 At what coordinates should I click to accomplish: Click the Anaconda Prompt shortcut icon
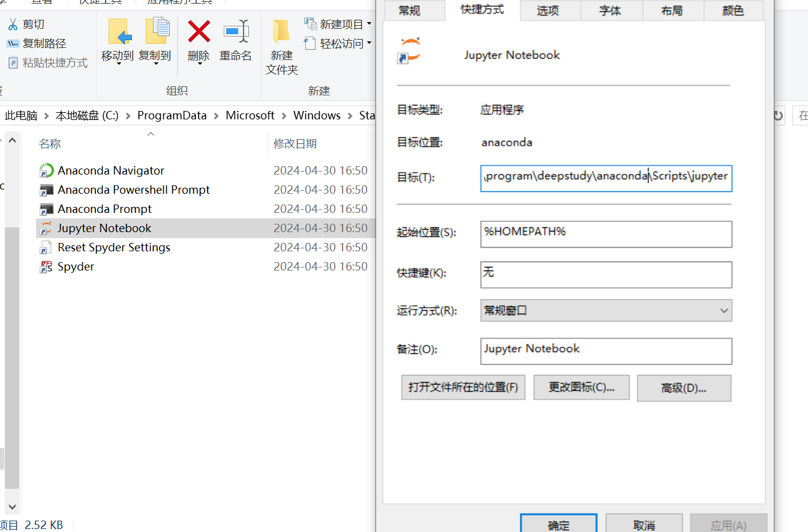[x=46, y=209]
